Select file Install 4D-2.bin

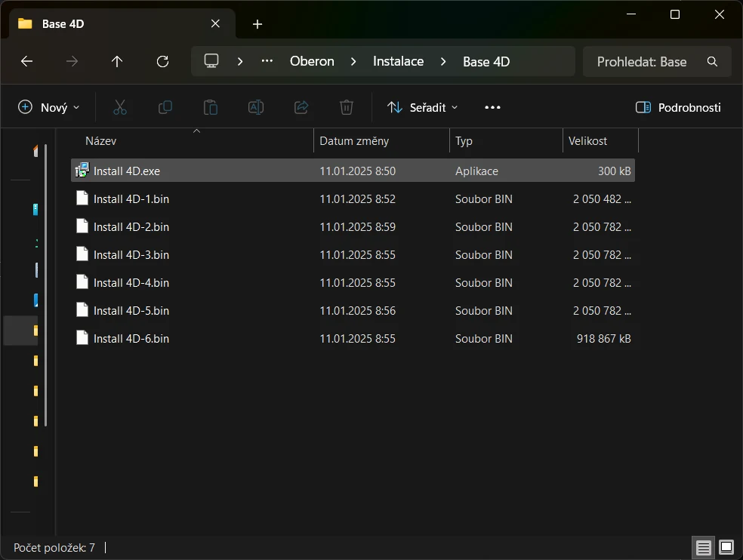click(353, 226)
